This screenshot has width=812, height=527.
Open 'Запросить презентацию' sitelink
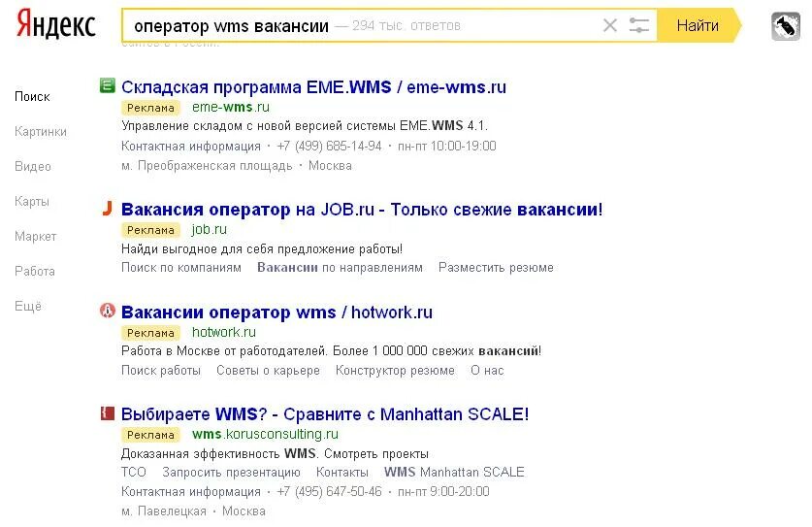point(231,472)
